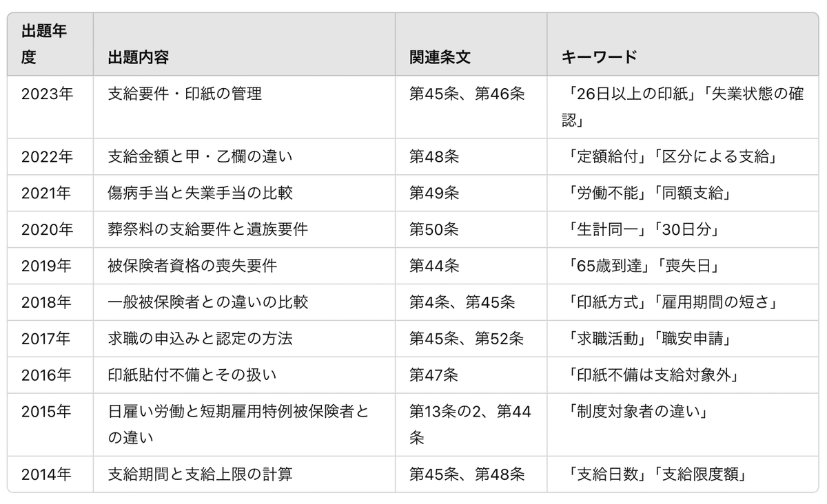Click the 関連条文 column header
This screenshot has width=827, height=504.
440,57
